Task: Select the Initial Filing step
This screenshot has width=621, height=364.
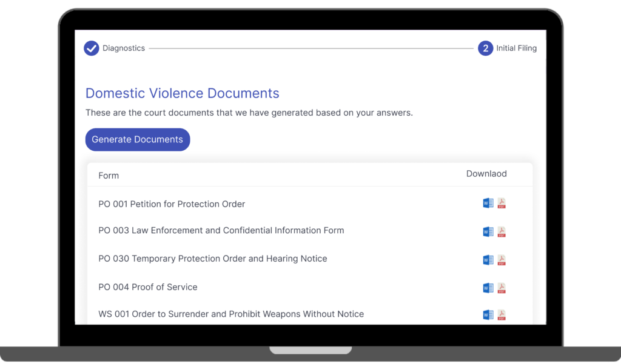Action: pyautogui.click(x=516, y=48)
